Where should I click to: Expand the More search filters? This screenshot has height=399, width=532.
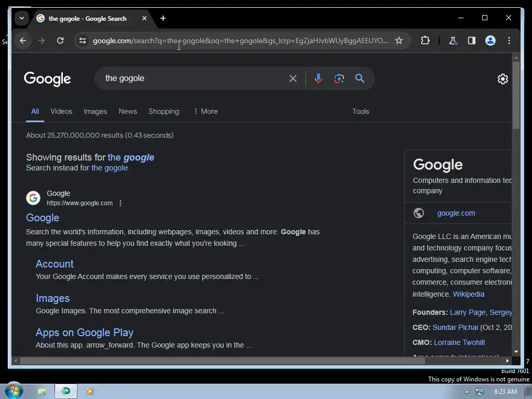(206, 111)
